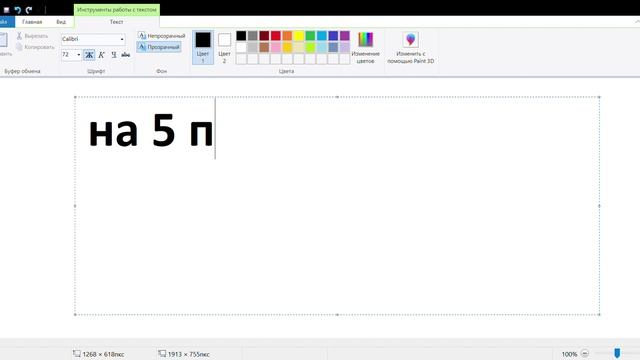The image size is (640, 360).
Task: Click the text box bottom-right resize handle
Action: point(599,314)
